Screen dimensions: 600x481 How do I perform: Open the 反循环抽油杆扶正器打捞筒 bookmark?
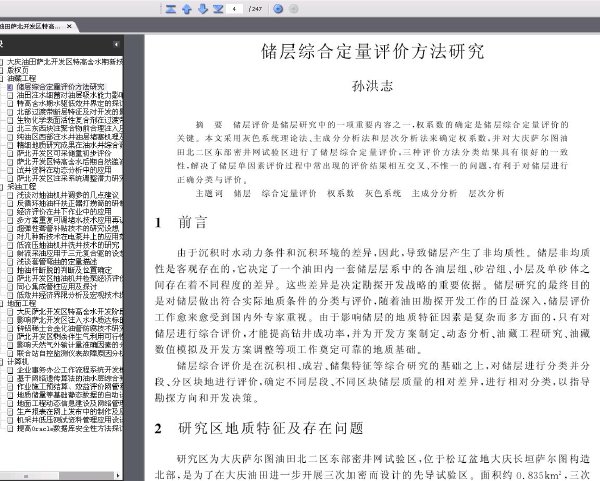(x=70, y=204)
